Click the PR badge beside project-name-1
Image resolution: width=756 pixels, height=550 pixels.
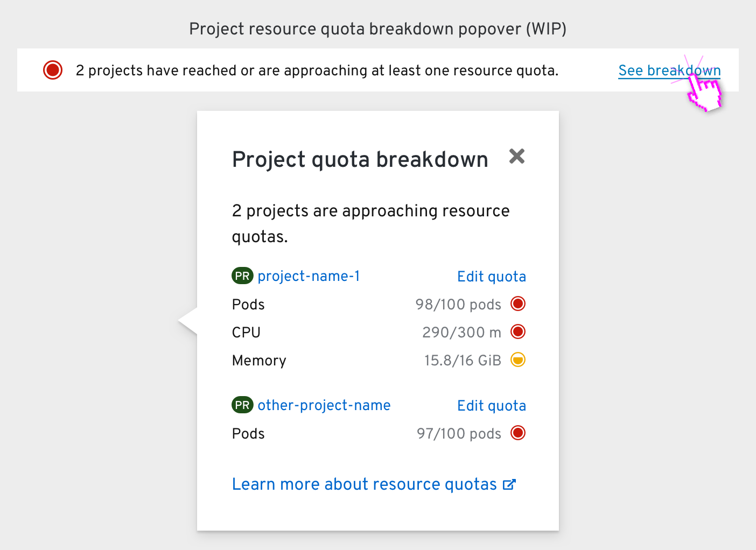pos(242,276)
